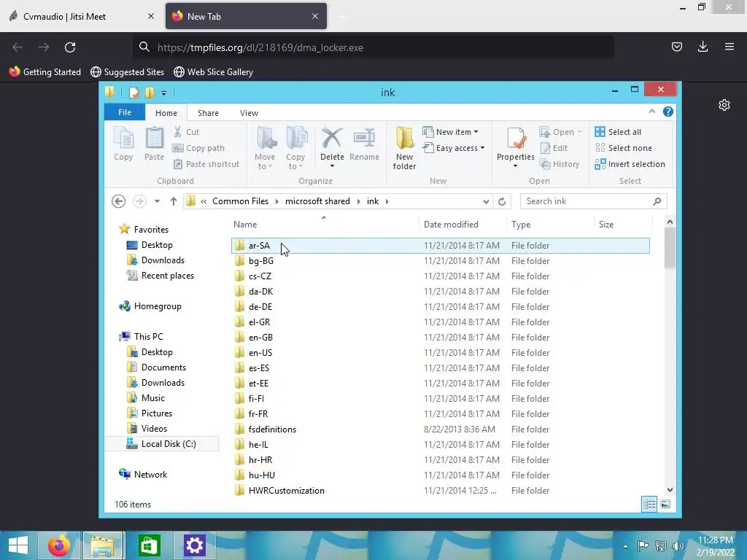Select Local Disk (C:) in navigation pane
Viewport: 747px width, 560px height.
coord(162,444)
